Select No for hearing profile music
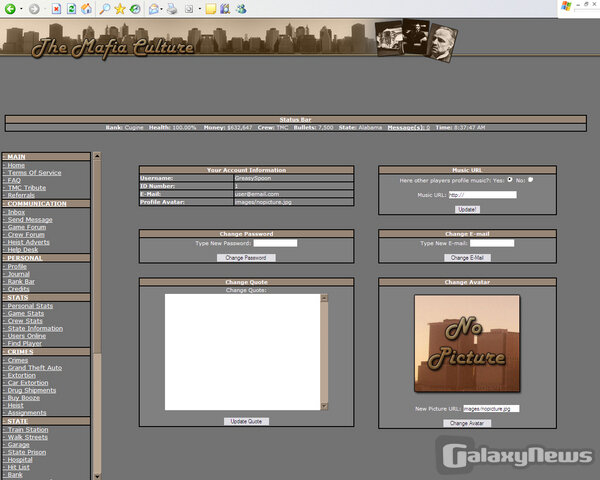 pos(531,180)
